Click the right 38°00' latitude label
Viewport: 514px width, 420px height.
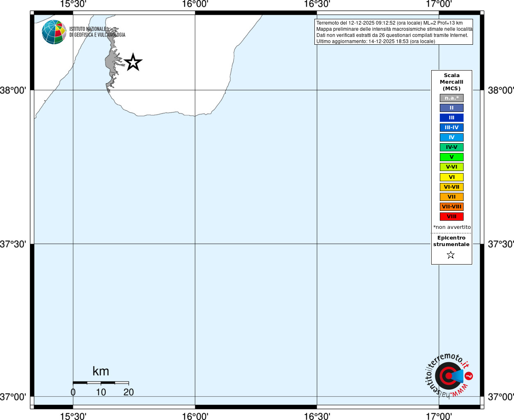[x=500, y=90]
